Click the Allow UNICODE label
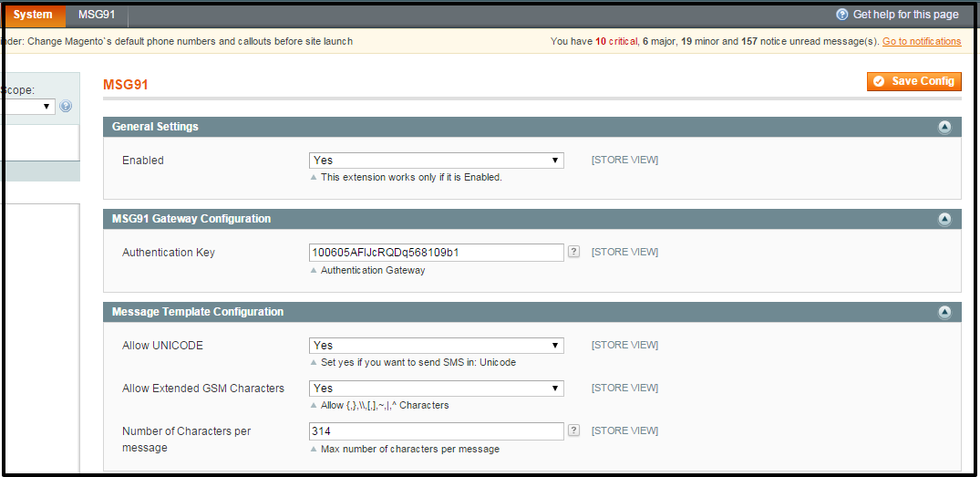 pos(162,345)
